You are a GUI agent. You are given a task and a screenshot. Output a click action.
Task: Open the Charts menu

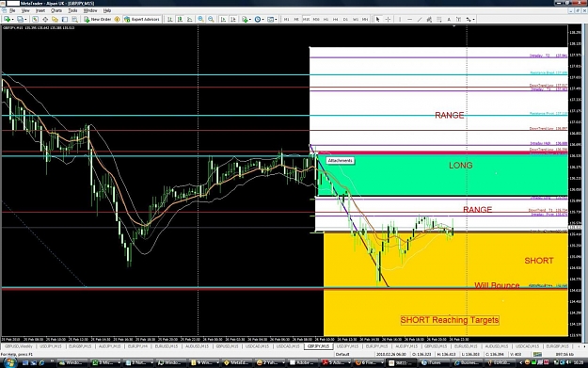click(56, 10)
